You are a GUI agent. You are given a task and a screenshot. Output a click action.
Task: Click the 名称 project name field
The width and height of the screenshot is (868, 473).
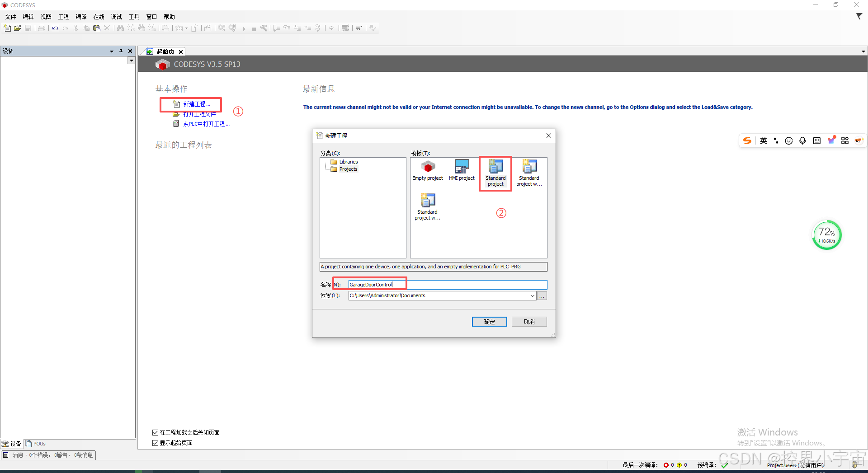[x=448, y=285]
